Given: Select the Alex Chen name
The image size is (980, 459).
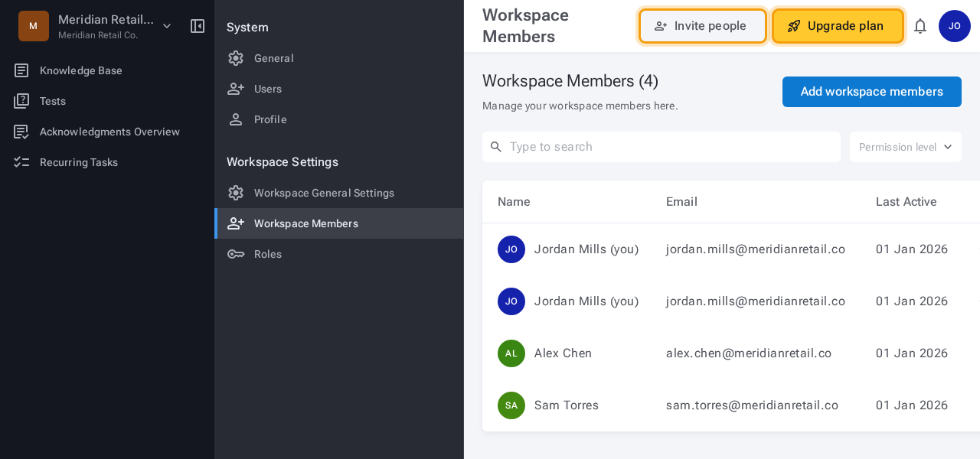Looking at the screenshot, I should pyautogui.click(x=563, y=353).
